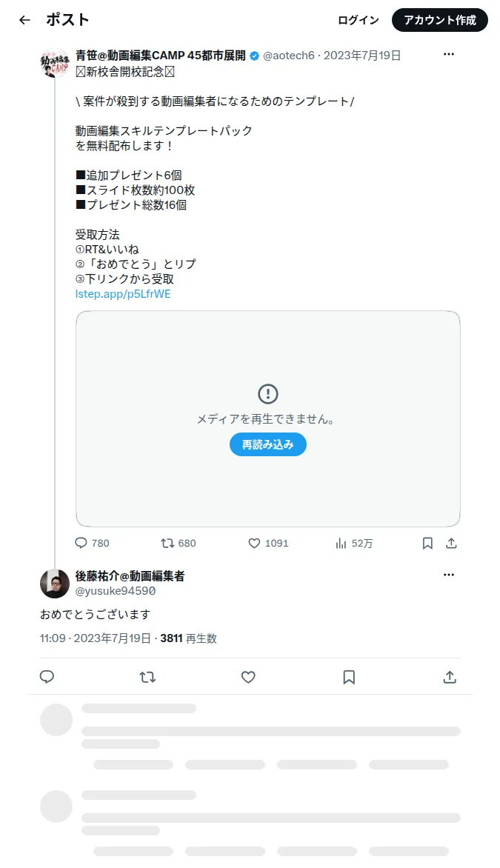
Task: Open replies icon showing 780
Action: pyautogui.click(x=93, y=543)
